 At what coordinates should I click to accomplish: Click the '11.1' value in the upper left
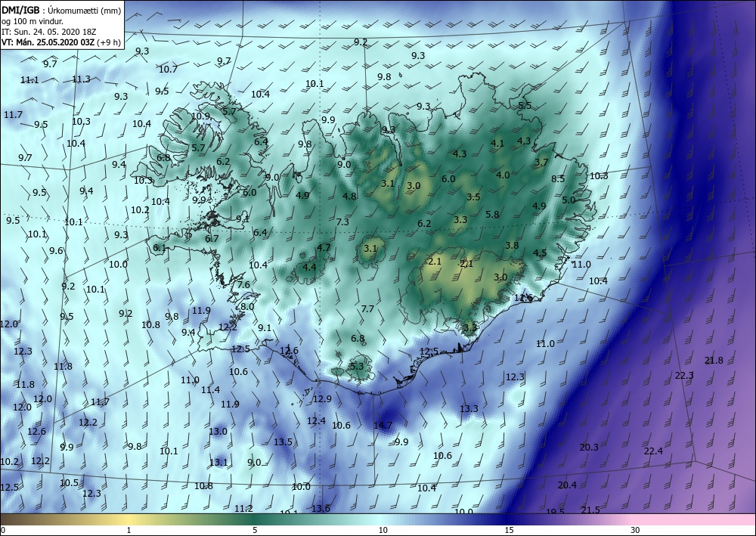pyautogui.click(x=29, y=80)
